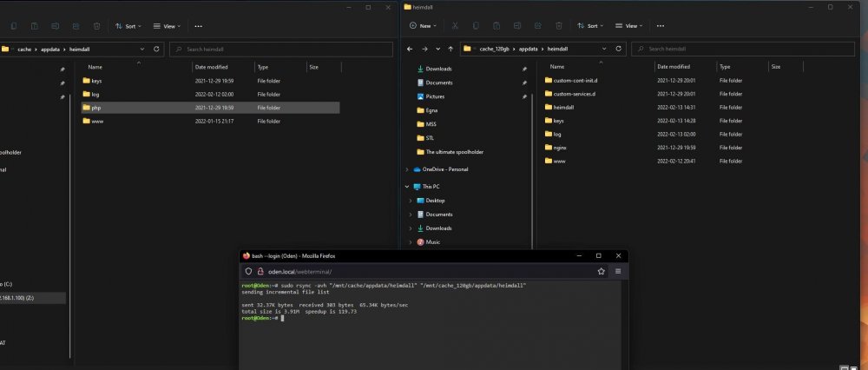Screen dimensions: 868x370
Task: Open the See more ellipsis menu in cache_120gb window
Action: [x=660, y=25]
